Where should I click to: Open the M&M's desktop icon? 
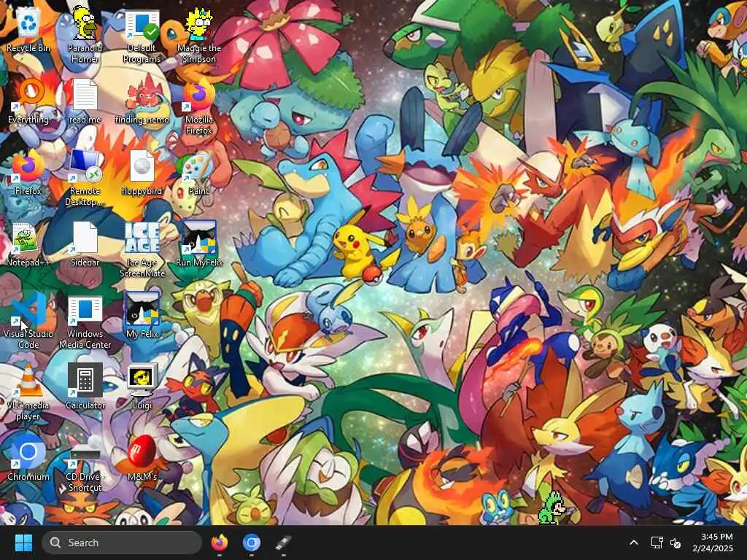tap(142, 458)
